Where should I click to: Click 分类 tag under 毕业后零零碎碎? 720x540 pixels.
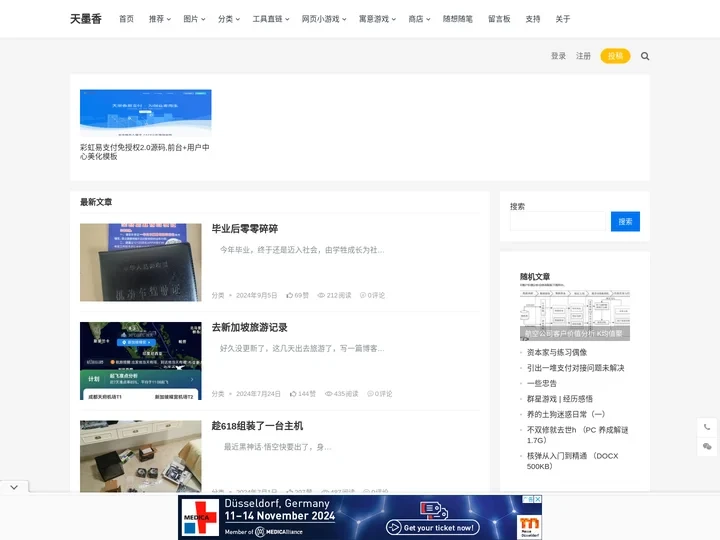click(218, 295)
